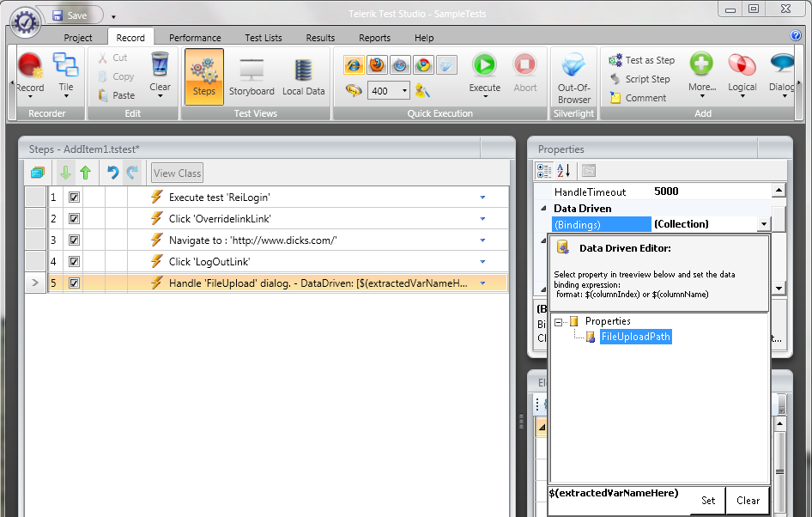Open the Storyboard view
This screenshot has width=812, height=517.
pyautogui.click(x=251, y=76)
